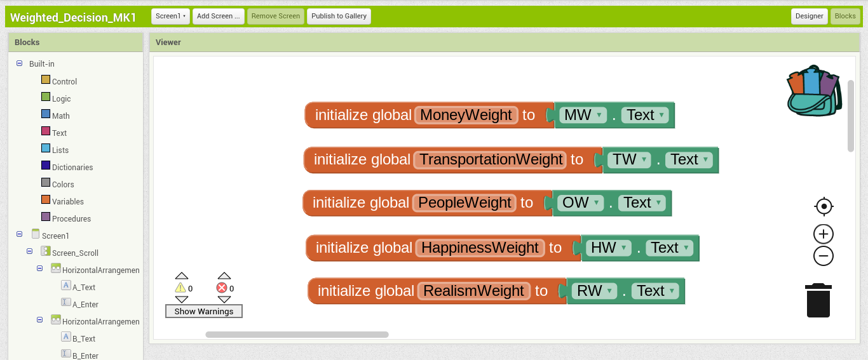The height and width of the screenshot is (360, 868).
Task: Click the Screen_Scroll arrangement icon
Action: click(x=46, y=251)
